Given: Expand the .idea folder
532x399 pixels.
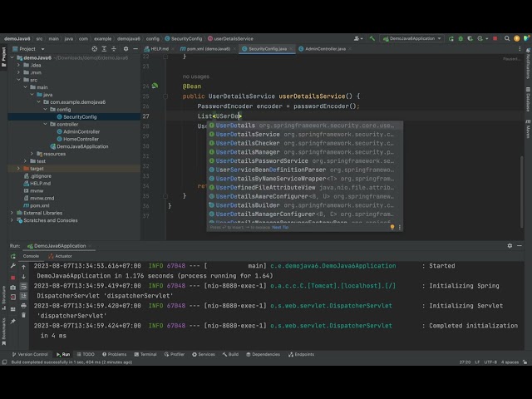Looking at the screenshot, I should pos(18,65).
